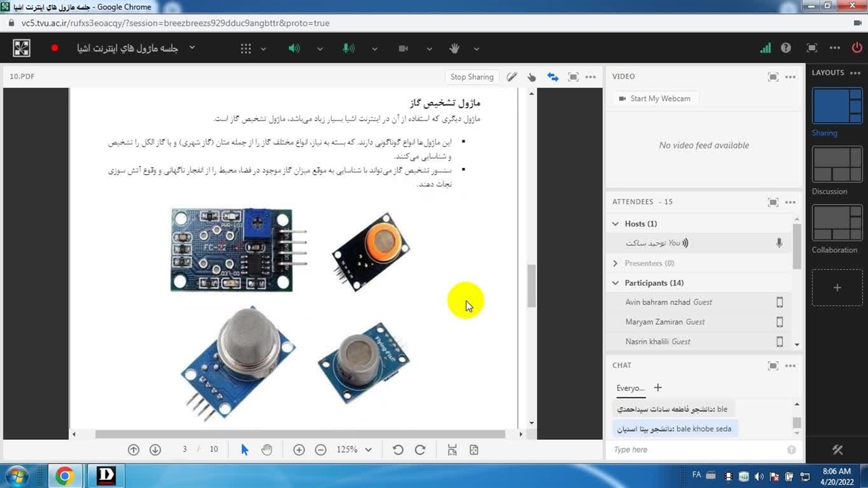Select the hand pan tool
This screenshot has height=488, width=868.
pos(267,449)
